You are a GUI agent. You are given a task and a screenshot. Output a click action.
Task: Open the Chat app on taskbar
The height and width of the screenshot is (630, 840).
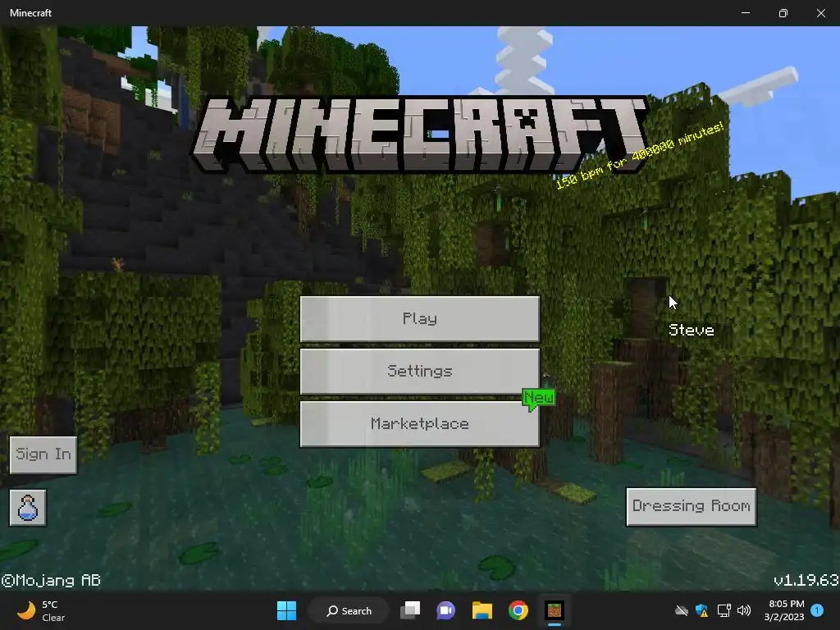445,610
